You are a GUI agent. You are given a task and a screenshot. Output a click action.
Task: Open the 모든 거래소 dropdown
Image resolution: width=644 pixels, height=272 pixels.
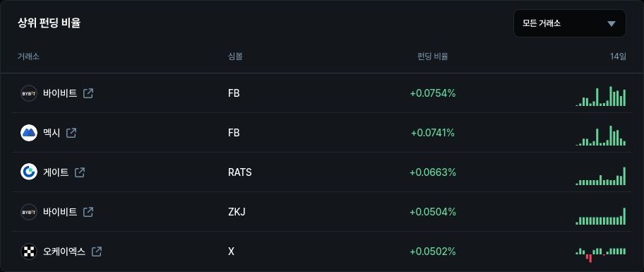pos(570,23)
